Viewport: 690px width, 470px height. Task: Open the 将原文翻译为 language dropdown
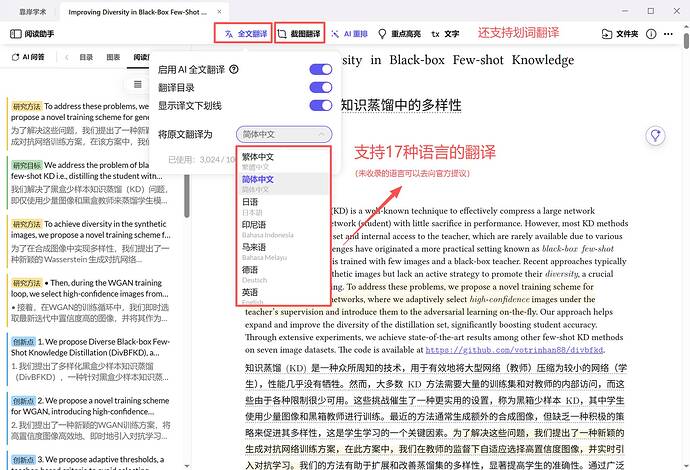pyautogui.click(x=284, y=134)
